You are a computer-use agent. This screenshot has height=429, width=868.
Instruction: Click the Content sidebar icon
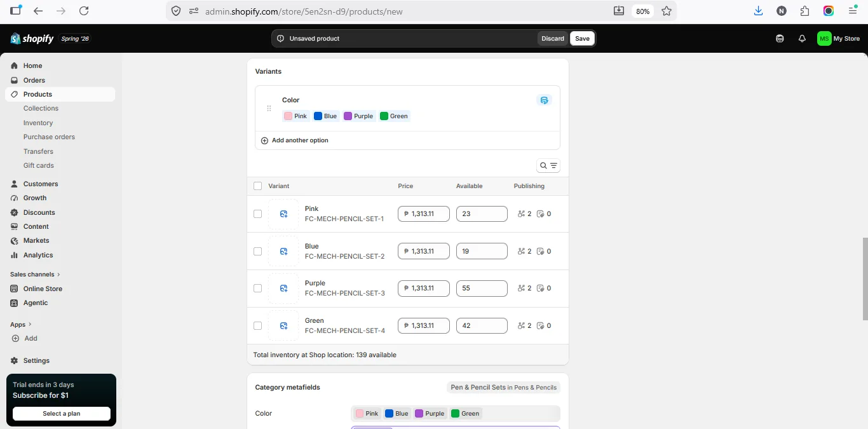(15, 226)
